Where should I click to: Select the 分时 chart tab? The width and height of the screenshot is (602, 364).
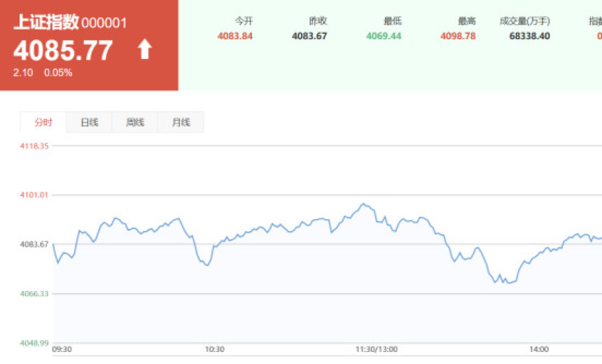(x=43, y=122)
